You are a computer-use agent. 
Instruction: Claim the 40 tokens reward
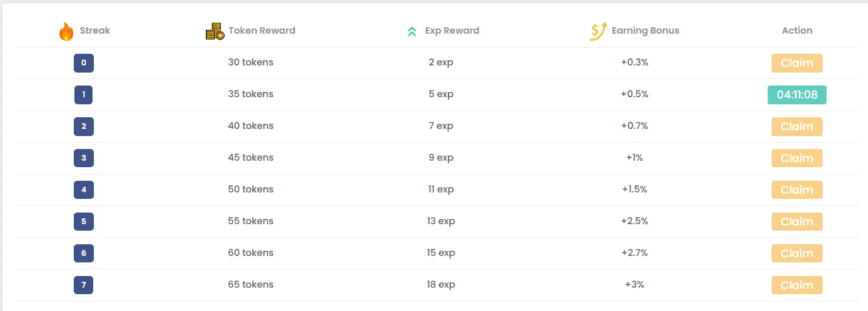[x=797, y=126]
